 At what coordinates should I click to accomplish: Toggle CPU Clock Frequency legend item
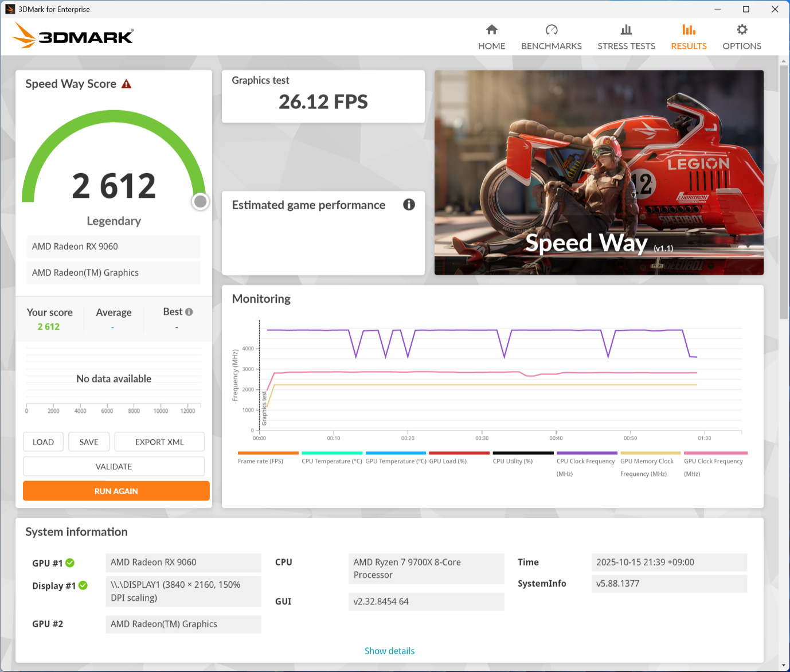(586, 464)
